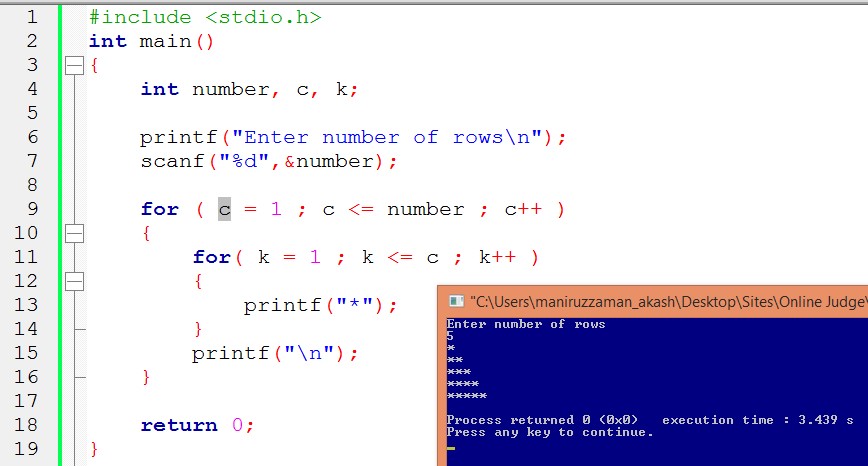Click the five-asterisk row in console output
868x466 pixels.
pyautogui.click(x=467, y=396)
